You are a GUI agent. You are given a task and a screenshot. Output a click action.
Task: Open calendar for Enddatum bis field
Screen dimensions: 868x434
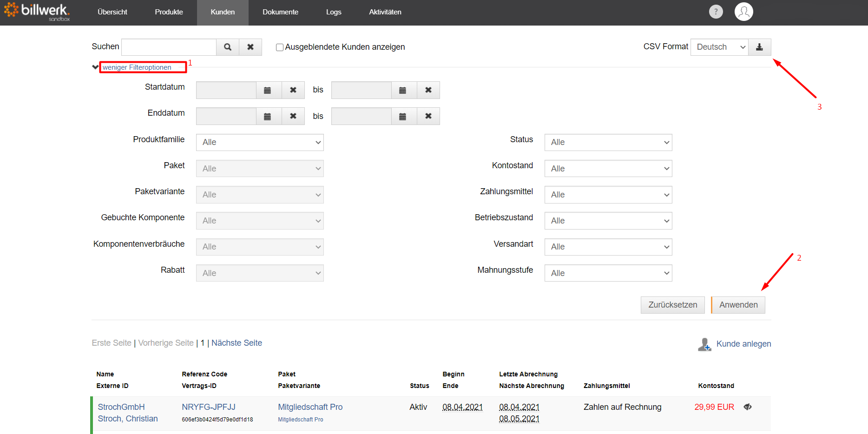tap(403, 116)
